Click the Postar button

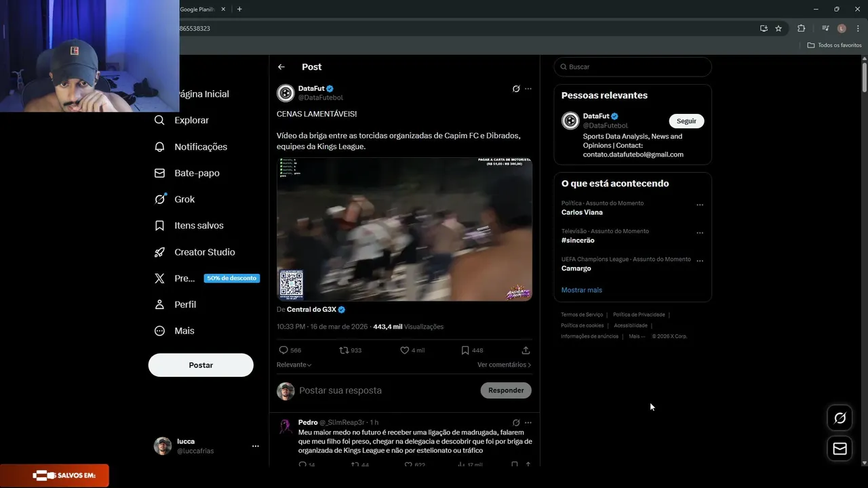201,365
